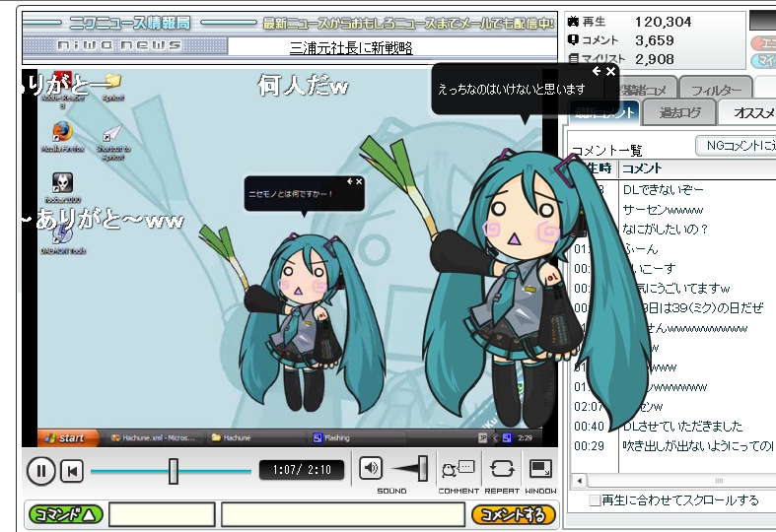Screen dimensions: 776x532
Task: Enable REPEAT loop playback
Action: click(502, 468)
